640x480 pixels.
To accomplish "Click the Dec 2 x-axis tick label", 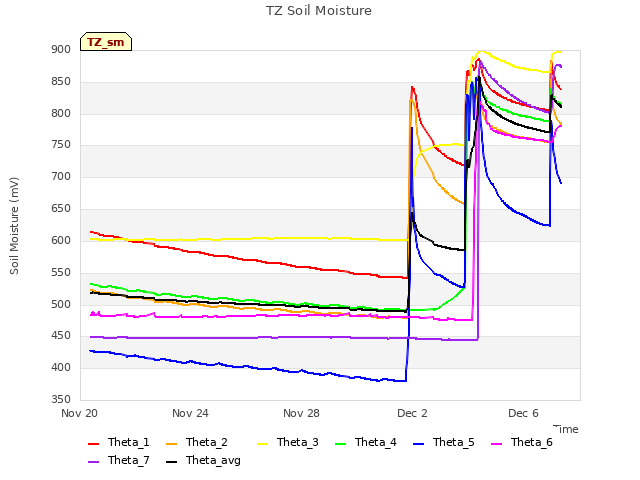I will [x=412, y=413].
